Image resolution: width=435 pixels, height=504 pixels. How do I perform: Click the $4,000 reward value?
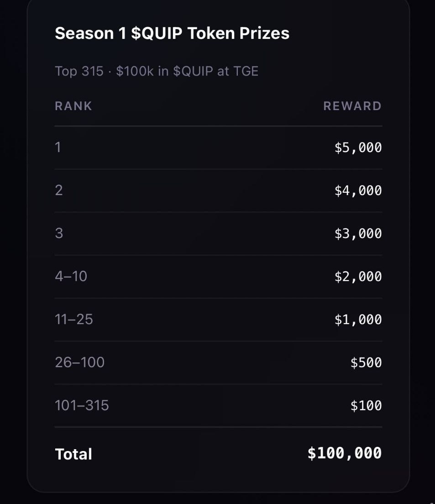358,191
